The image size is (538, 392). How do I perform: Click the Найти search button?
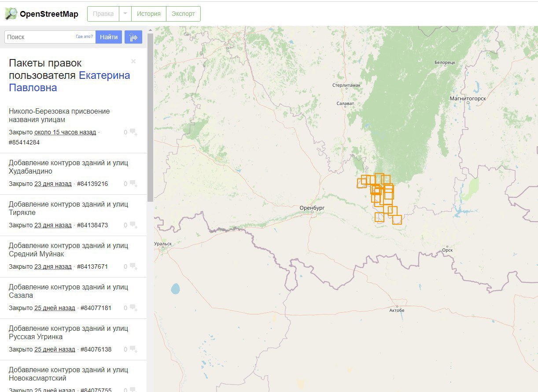click(x=109, y=37)
